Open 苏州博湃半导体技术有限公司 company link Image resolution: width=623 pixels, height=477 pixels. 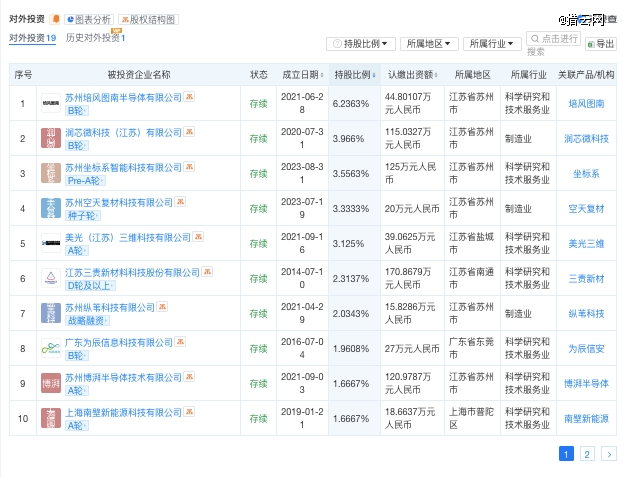click(123, 377)
